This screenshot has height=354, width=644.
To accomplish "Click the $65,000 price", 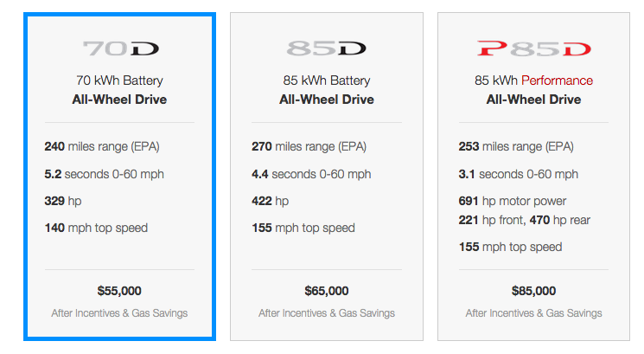I will 327,291.
